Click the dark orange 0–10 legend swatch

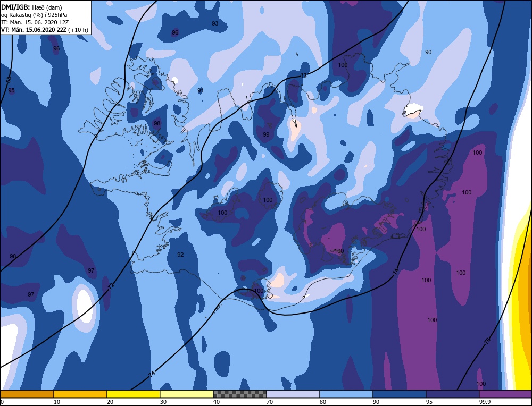[x=27, y=394]
